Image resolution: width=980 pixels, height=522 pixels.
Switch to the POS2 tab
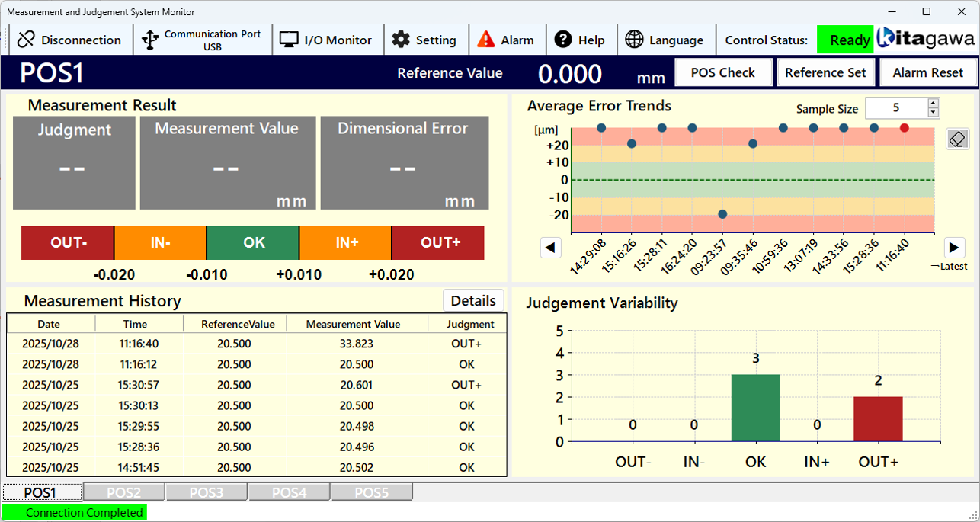pos(123,492)
